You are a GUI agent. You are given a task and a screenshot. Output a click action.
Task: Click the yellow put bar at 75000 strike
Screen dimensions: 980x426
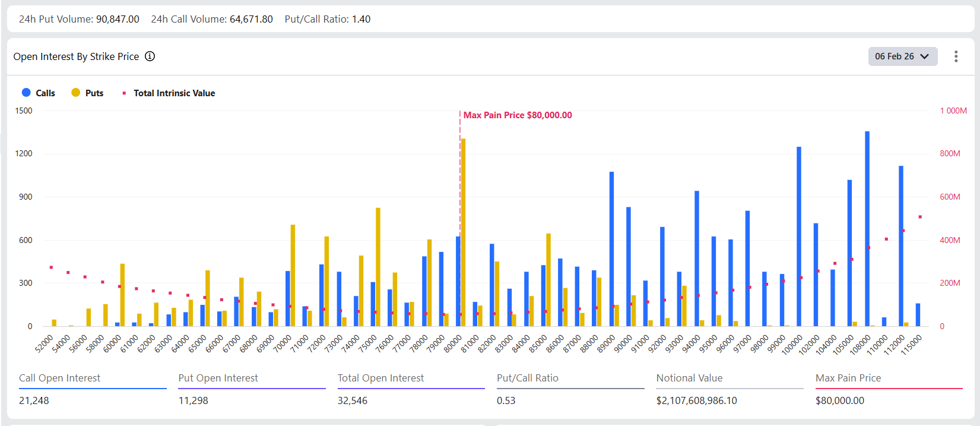coord(378,267)
